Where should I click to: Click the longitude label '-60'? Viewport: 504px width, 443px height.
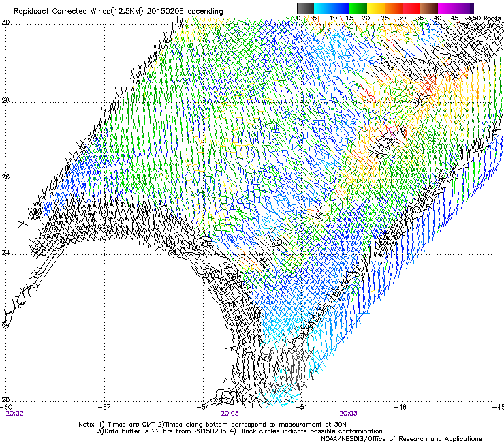6,407
